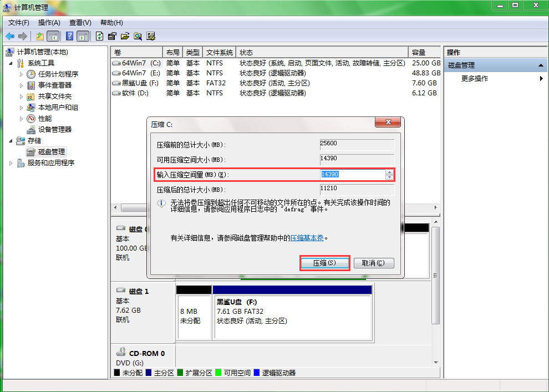Click the blue Back arrow in toolbar

pos(10,36)
